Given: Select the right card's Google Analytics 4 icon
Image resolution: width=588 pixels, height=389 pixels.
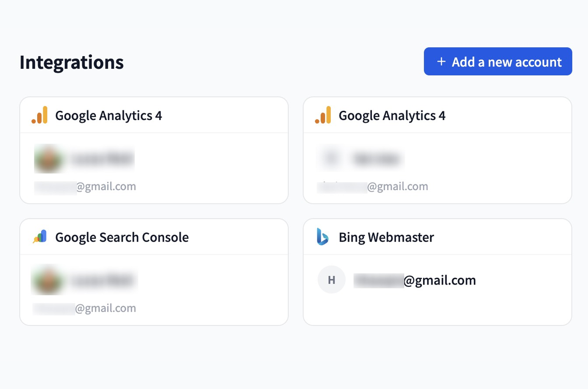Looking at the screenshot, I should (x=323, y=115).
